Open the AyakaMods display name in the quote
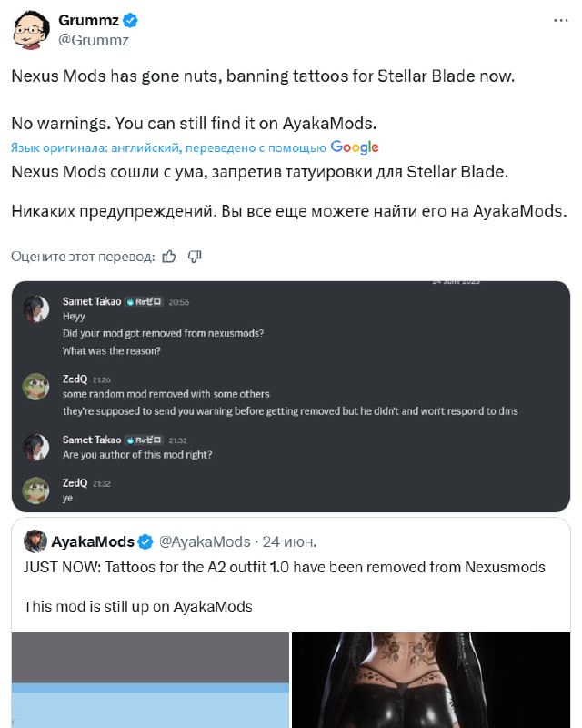Viewport: 582px width, 728px height. 92,541
